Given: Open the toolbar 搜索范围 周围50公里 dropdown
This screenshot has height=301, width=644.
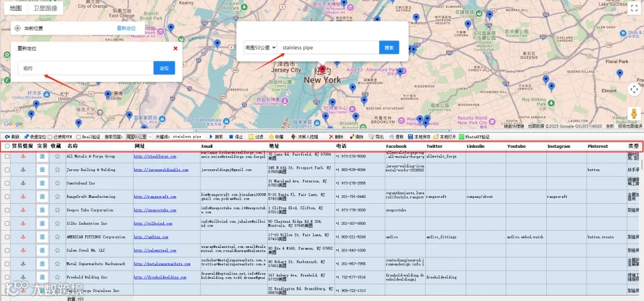Looking at the screenshot, I should pyautogui.click(x=139, y=136).
